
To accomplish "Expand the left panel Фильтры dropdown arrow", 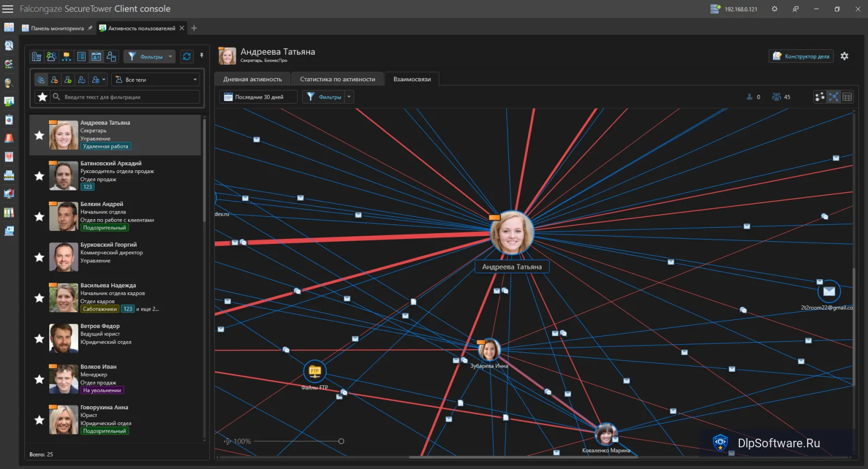I will (170, 56).
